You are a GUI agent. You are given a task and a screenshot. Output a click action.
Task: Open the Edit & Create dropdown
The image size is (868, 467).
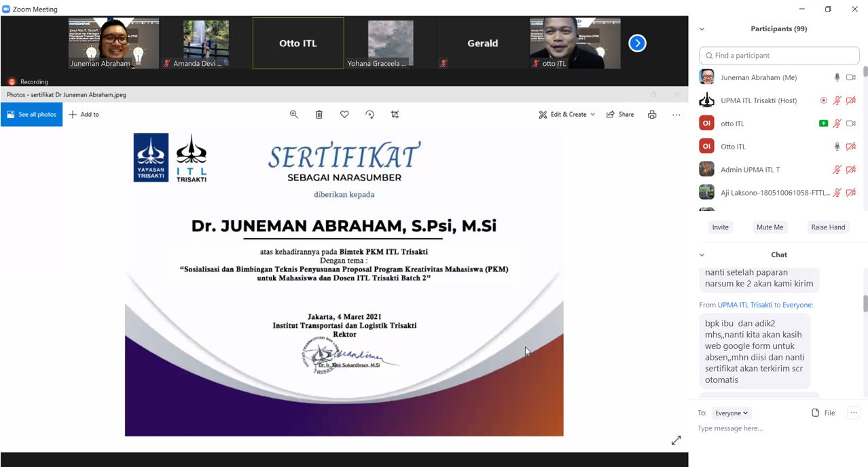(566, 115)
